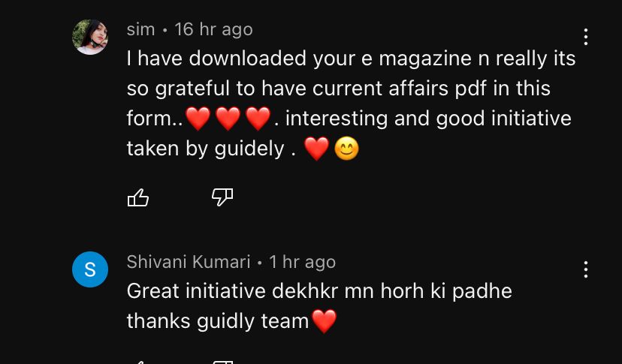Like the comment by sim
Image resolution: width=622 pixels, height=364 pixels.
coord(138,197)
